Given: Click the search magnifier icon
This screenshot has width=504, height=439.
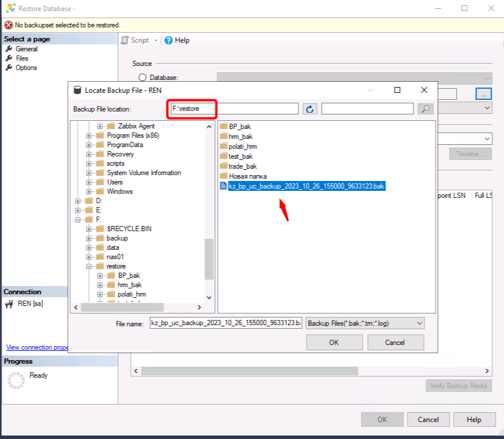Looking at the screenshot, I should tap(426, 109).
